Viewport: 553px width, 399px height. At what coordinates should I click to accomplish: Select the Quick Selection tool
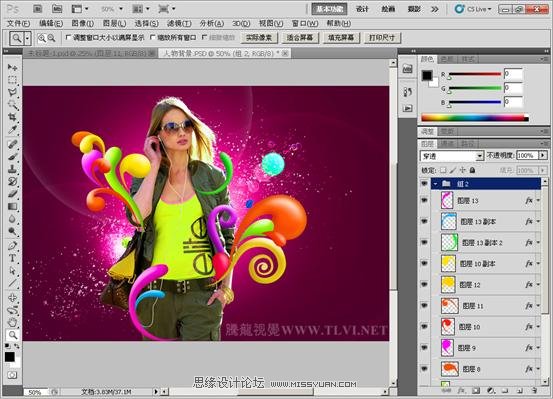pyautogui.click(x=12, y=104)
